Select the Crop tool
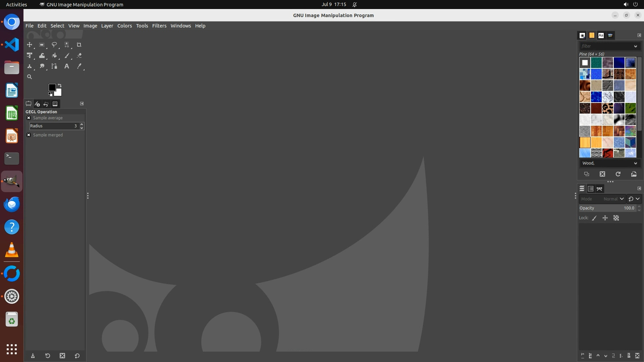This screenshot has width=644, height=362. (79, 45)
